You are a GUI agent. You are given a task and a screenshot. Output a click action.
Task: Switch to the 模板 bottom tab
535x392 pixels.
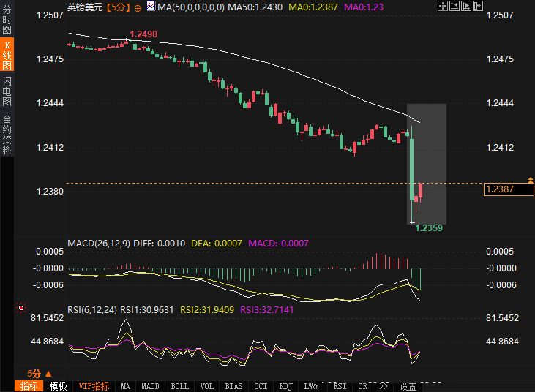pos(59,386)
